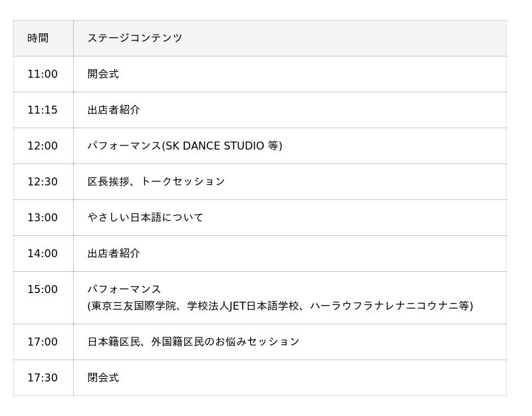Viewport: 532px width, 416px height.
Task: Click the SK DANCE STUDIO performance entry
Action: click(x=185, y=146)
